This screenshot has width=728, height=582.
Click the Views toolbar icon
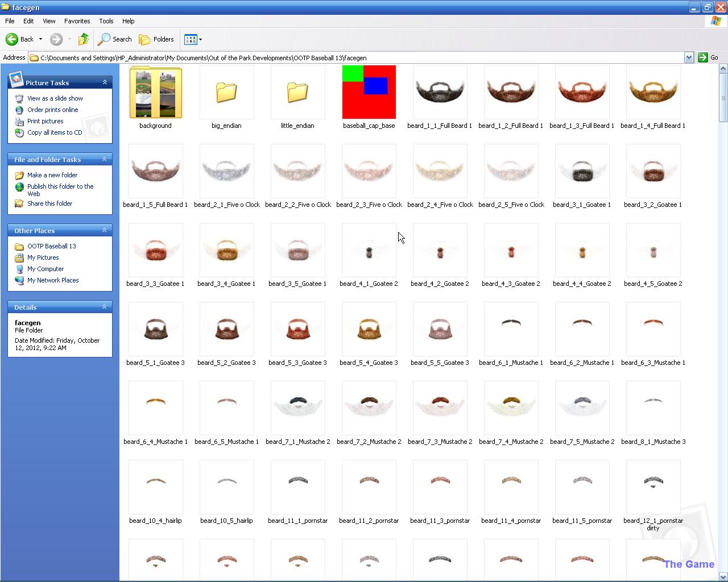point(191,39)
